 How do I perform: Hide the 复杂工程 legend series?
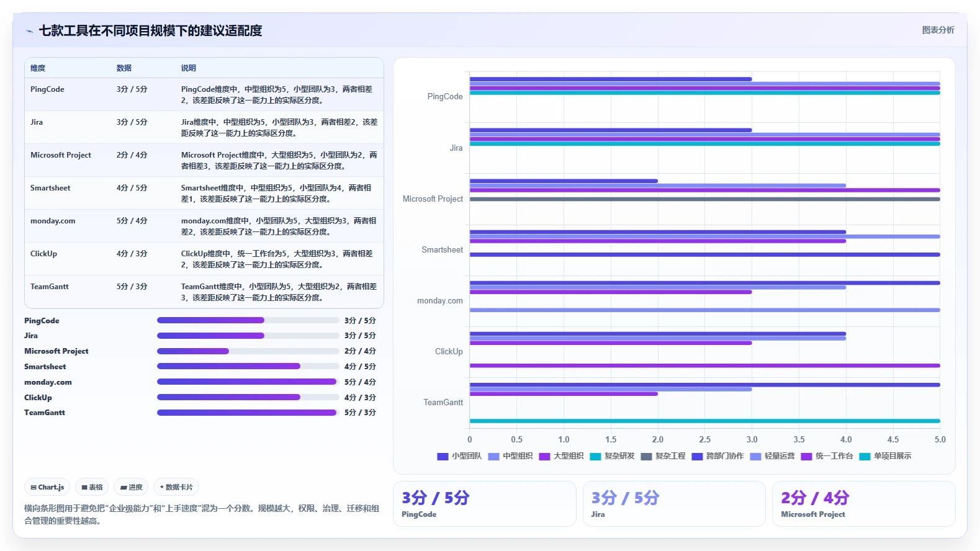663,456
